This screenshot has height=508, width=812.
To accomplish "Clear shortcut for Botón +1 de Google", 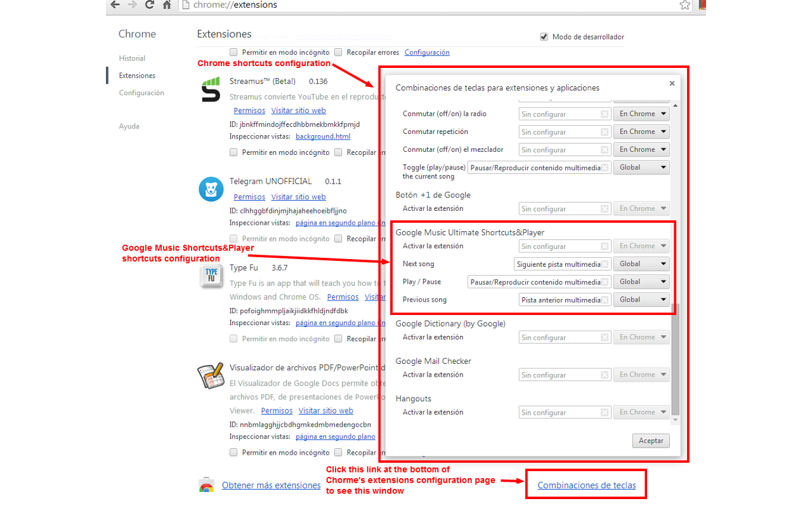I will 605,209.
